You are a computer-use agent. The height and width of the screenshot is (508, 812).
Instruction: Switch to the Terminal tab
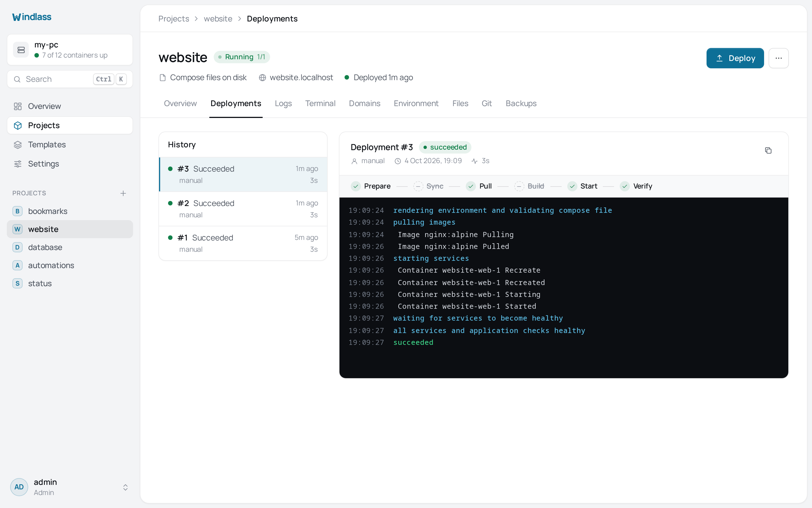pyautogui.click(x=320, y=104)
